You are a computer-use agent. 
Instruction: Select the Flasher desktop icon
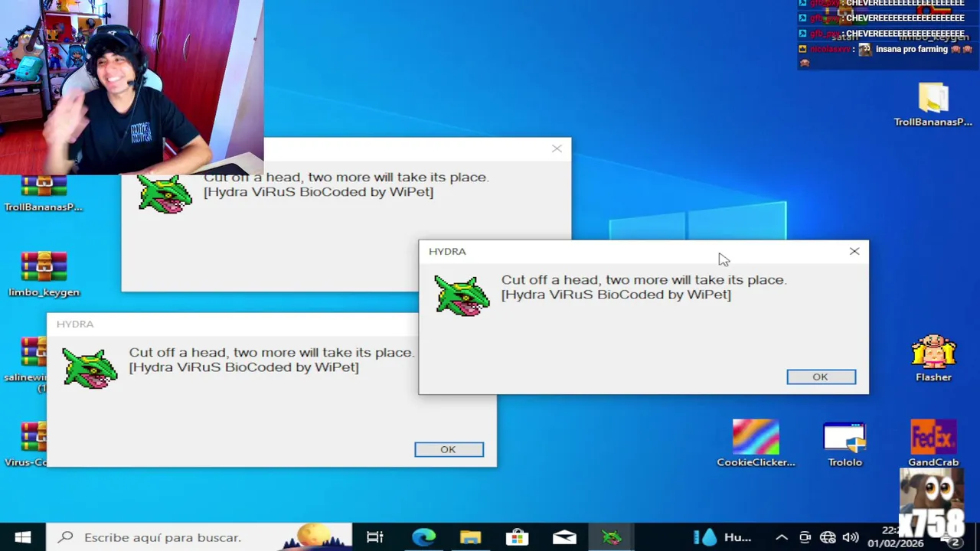[933, 358]
